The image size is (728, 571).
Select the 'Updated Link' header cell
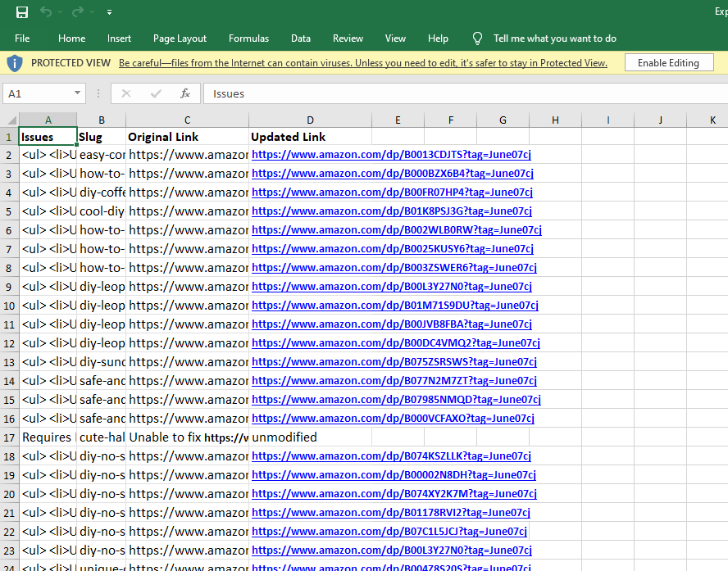pos(310,137)
